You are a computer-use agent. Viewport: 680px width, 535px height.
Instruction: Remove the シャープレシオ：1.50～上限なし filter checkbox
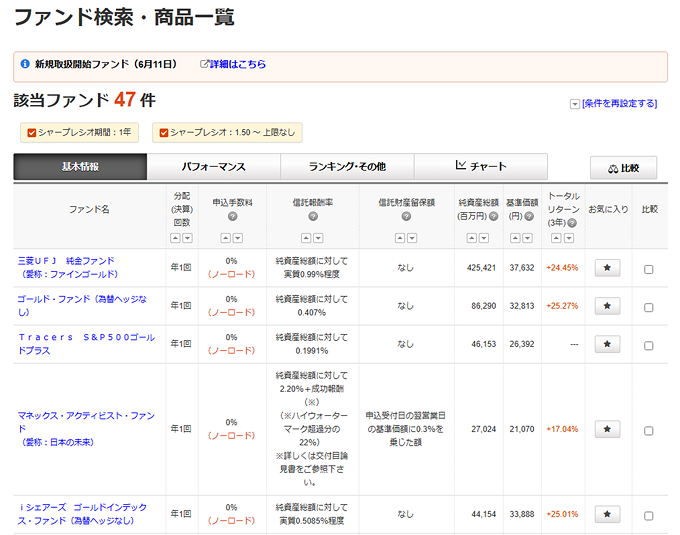pyautogui.click(x=160, y=132)
